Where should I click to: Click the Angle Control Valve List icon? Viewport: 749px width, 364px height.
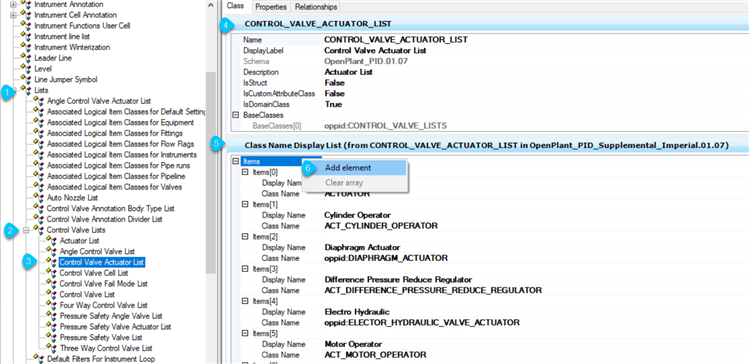click(52, 251)
